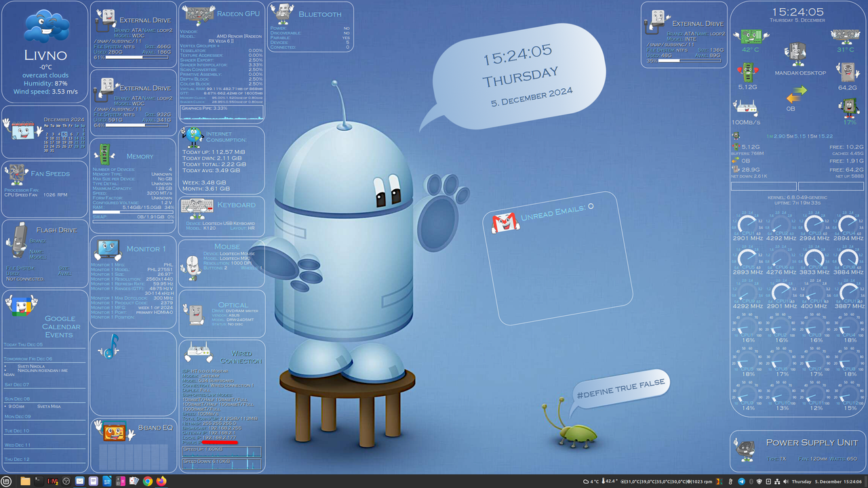Screen dimensions: 868x488
Task: Open the volume control tray icon
Action: pyautogui.click(x=786, y=481)
